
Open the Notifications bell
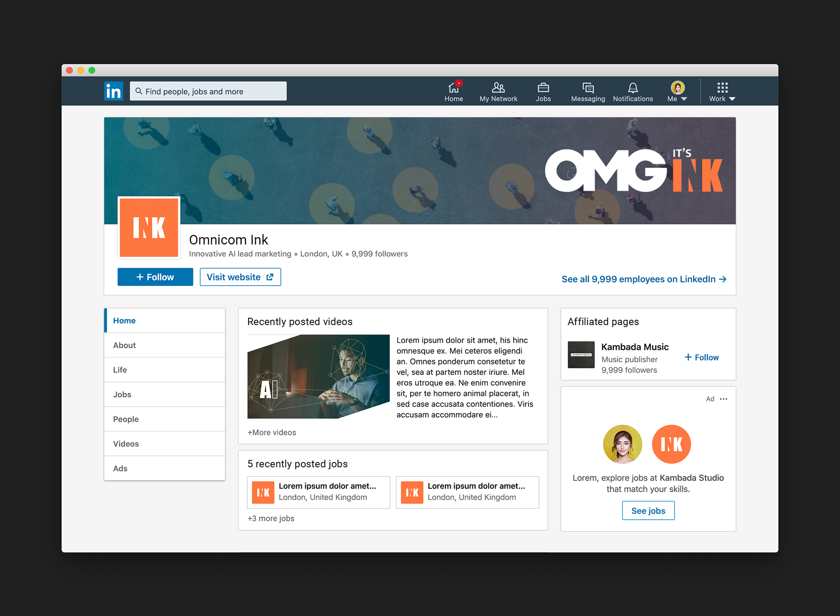[633, 91]
